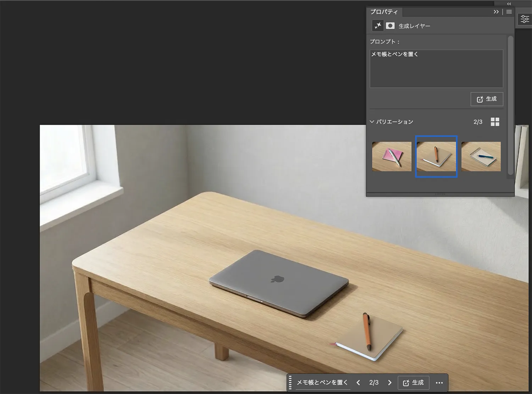Collapse the バリエーション section
Viewport: 532px width, 394px height.
372,122
